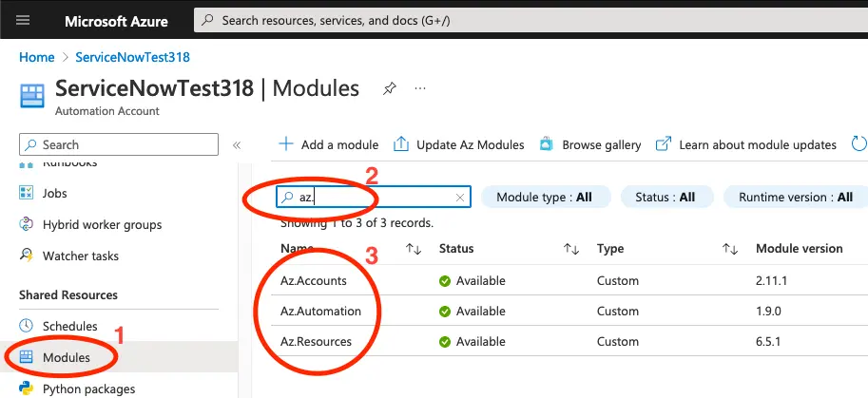Open the Azure portal hamburger menu
The height and width of the screenshot is (398, 868).
pos(23,21)
